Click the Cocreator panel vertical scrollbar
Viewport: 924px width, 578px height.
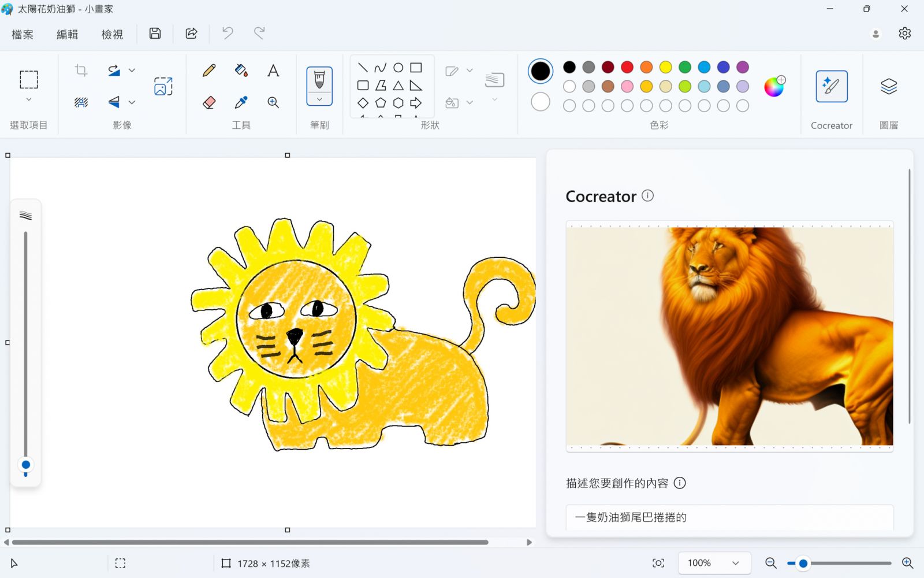pyautogui.click(x=910, y=296)
